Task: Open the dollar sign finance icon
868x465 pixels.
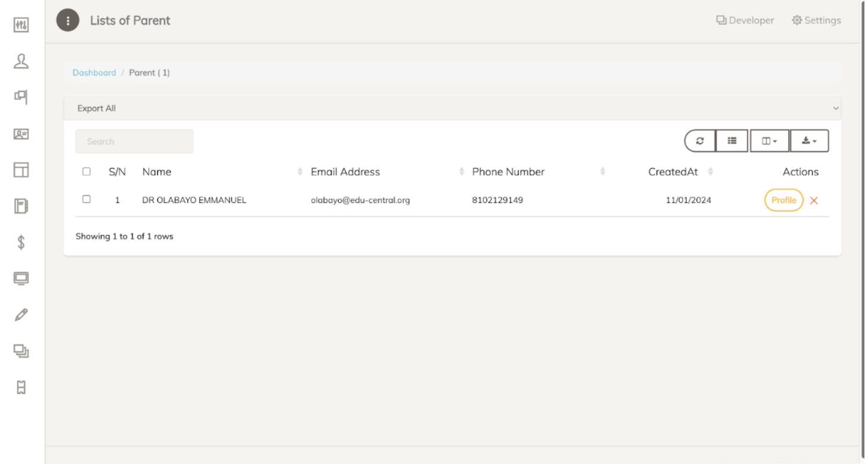Action: pos(21,242)
